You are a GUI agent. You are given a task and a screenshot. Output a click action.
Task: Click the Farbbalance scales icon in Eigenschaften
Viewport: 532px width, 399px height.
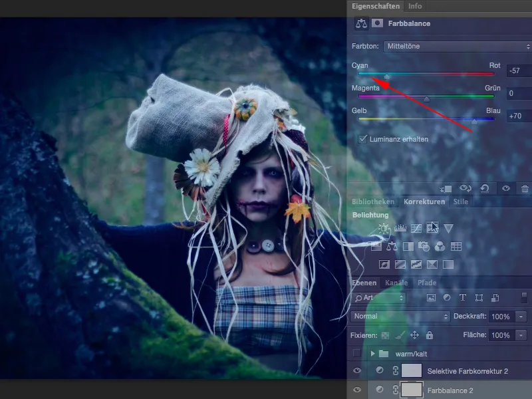pyautogui.click(x=361, y=23)
